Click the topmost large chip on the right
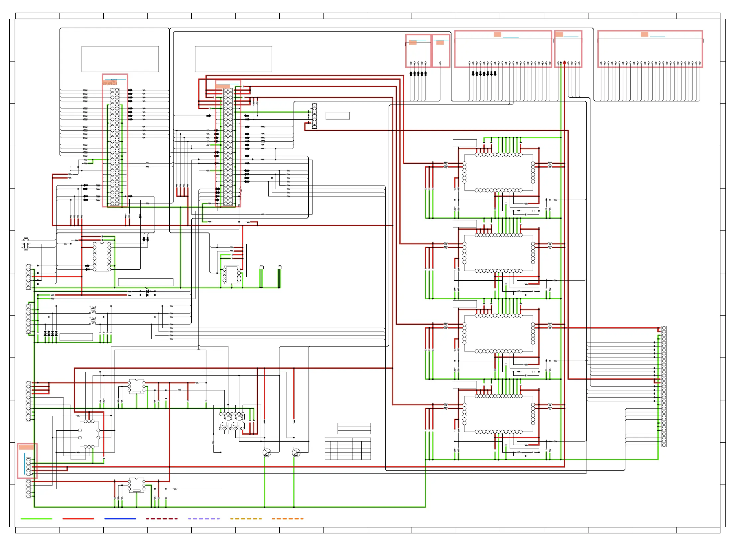This screenshot has height=560, width=754. (x=498, y=173)
